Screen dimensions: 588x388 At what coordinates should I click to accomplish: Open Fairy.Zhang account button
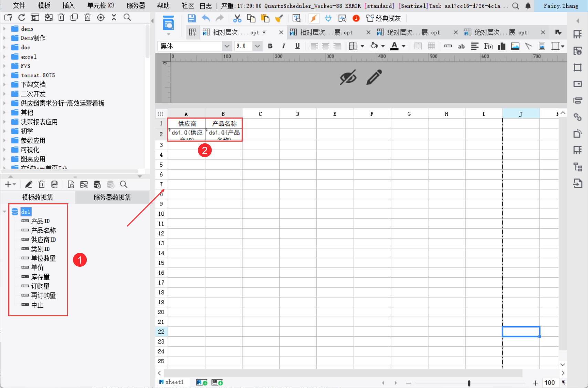(561, 6)
